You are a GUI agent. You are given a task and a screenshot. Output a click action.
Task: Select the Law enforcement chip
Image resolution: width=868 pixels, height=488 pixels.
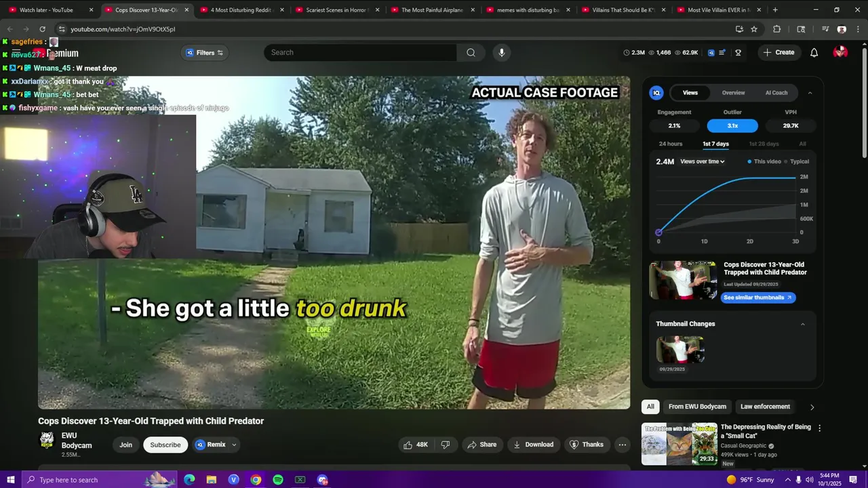[x=765, y=407]
